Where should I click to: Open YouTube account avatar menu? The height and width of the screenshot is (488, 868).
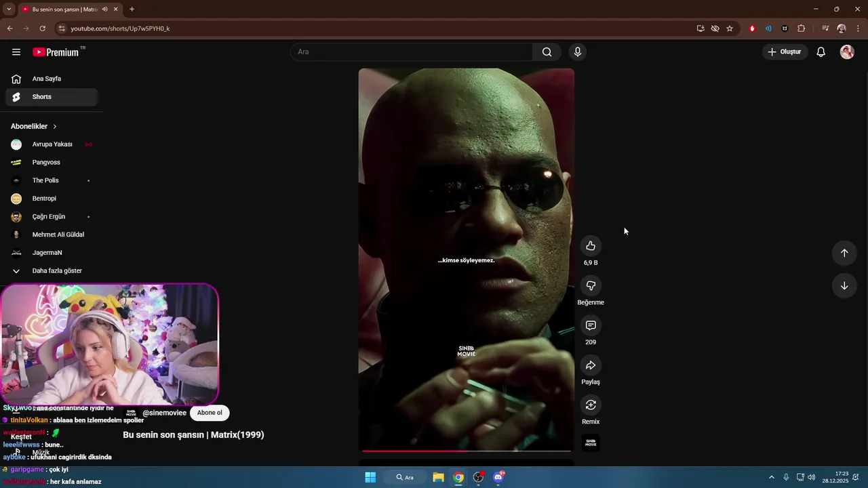click(x=847, y=52)
